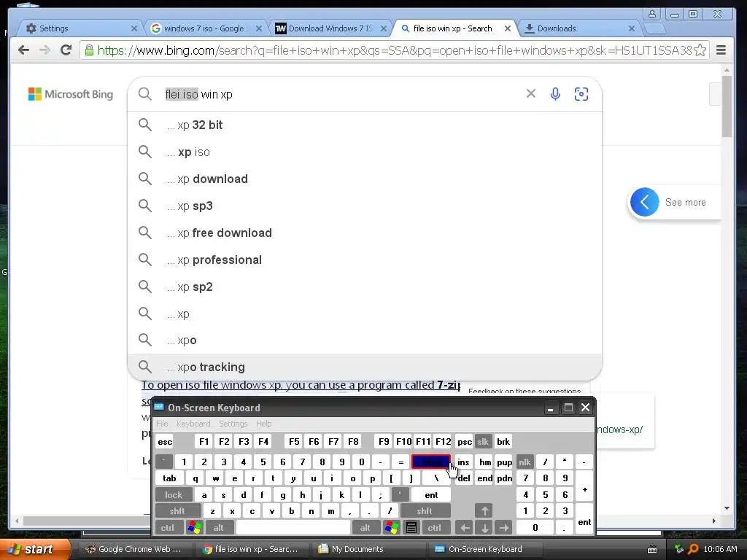Image resolution: width=747 pixels, height=560 pixels.
Task: Close the Downloads tab
Action: point(632,28)
